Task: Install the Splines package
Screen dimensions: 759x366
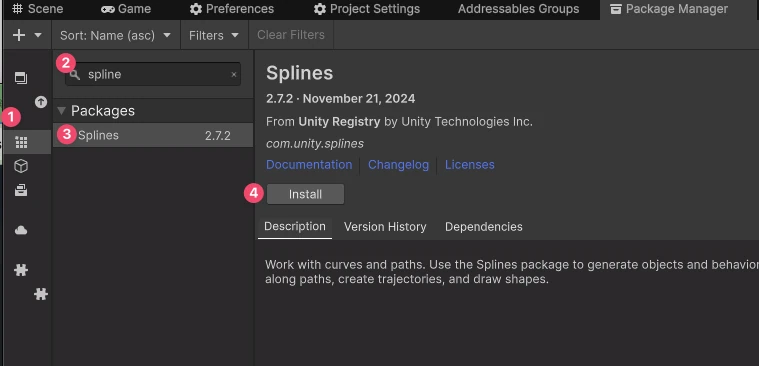Action: click(305, 194)
